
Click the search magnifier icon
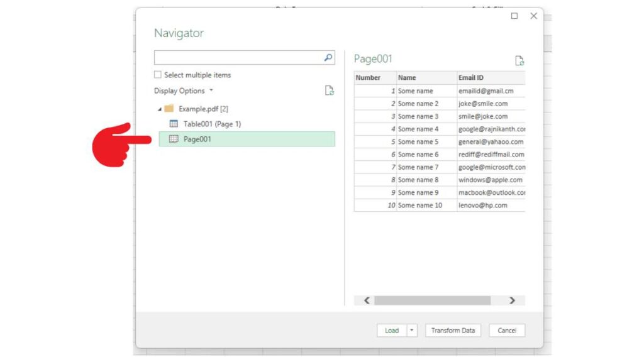click(328, 57)
